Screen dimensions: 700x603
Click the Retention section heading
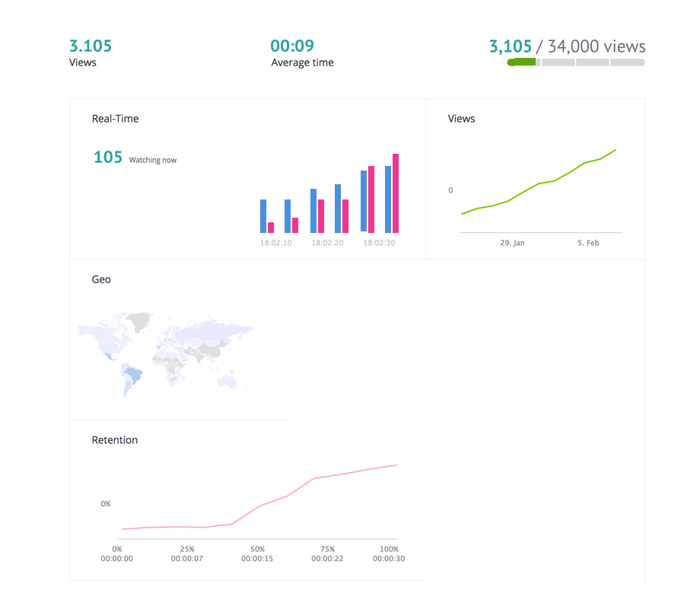pyautogui.click(x=115, y=440)
